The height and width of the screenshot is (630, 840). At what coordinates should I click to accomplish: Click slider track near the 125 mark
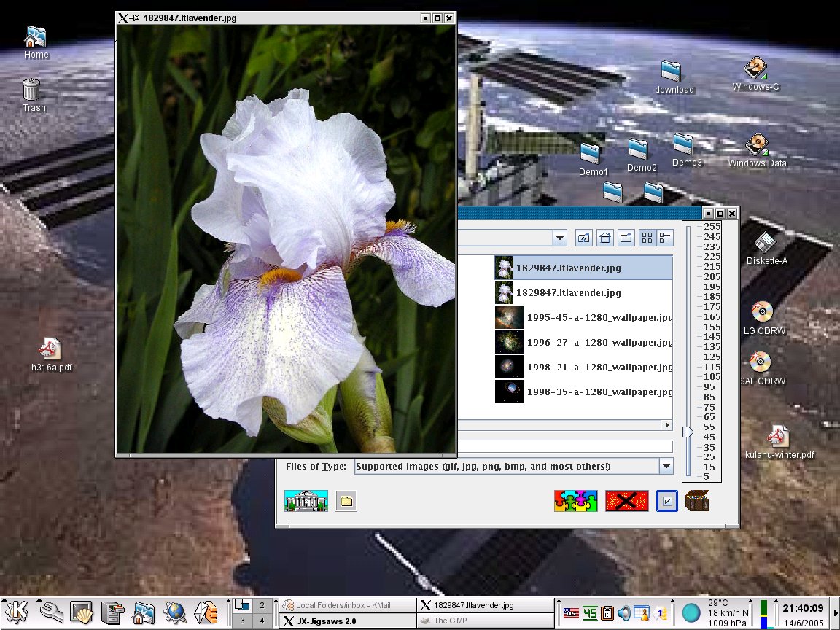coord(688,357)
